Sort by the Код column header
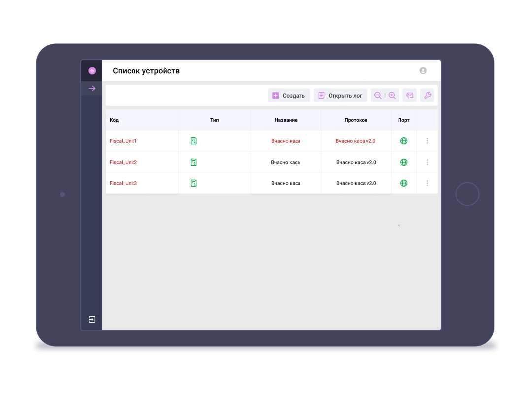This screenshot has width=532, height=399. pos(114,120)
